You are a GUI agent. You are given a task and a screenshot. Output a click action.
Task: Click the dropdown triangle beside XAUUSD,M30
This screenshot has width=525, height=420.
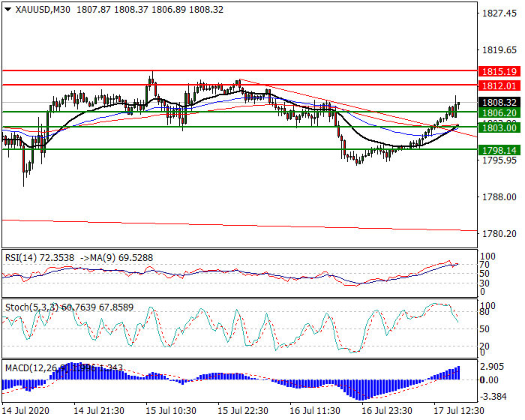pyautogui.click(x=8, y=10)
